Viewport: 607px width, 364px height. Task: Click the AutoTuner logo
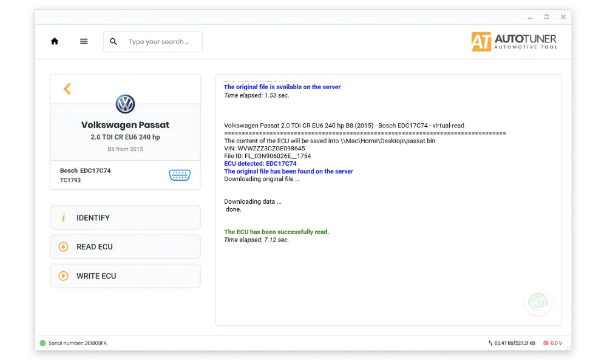[x=514, y=41]
